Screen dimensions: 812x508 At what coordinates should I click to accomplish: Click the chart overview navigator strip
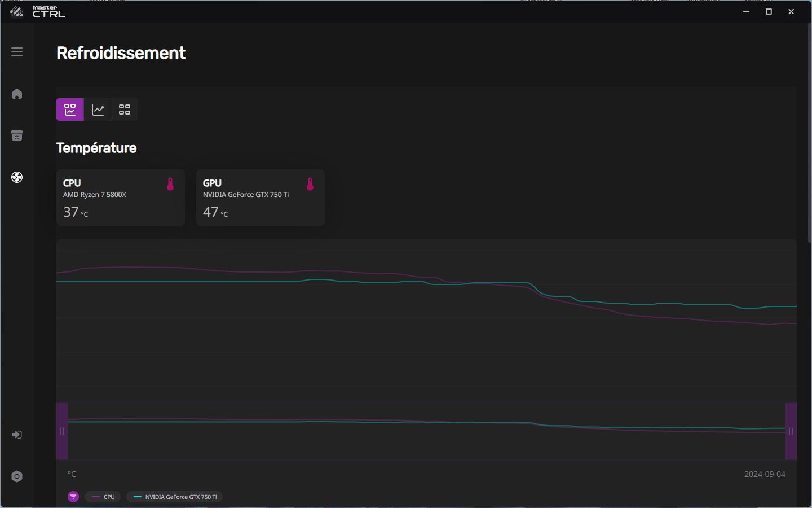(x=426, y=431)
